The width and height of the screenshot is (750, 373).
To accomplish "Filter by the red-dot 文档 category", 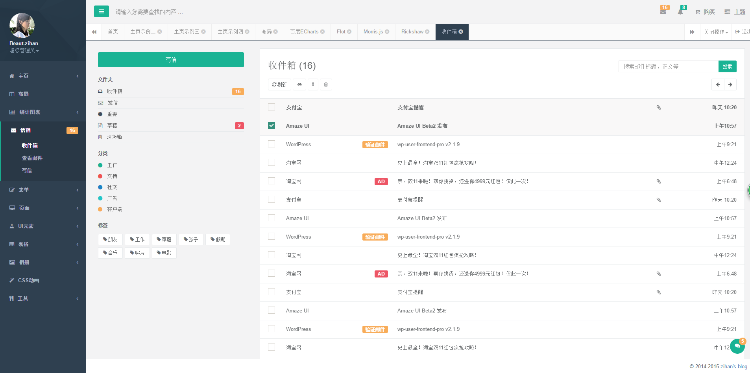I will coord(108,176).
